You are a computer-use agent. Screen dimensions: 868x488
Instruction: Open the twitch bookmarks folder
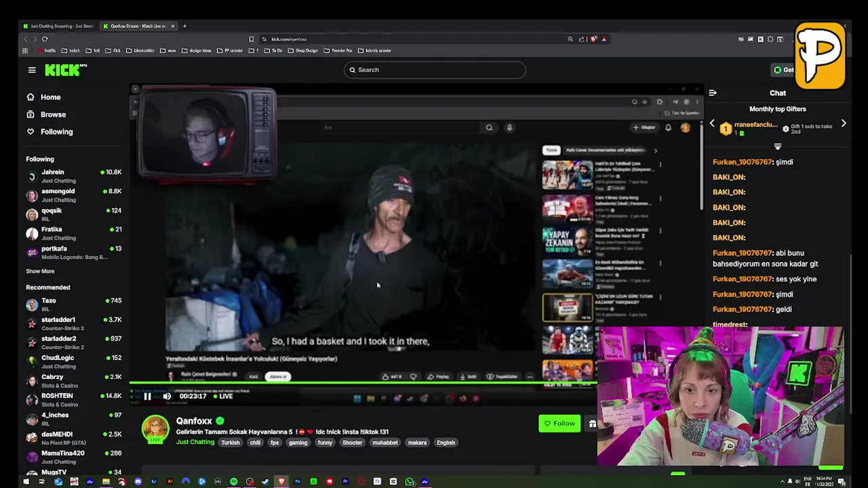click(71, 50)
